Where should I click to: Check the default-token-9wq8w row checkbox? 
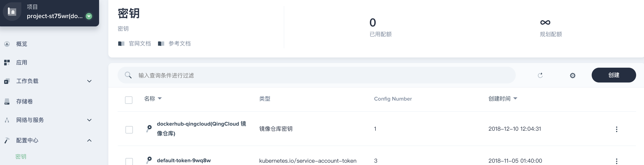pos(129,161)
